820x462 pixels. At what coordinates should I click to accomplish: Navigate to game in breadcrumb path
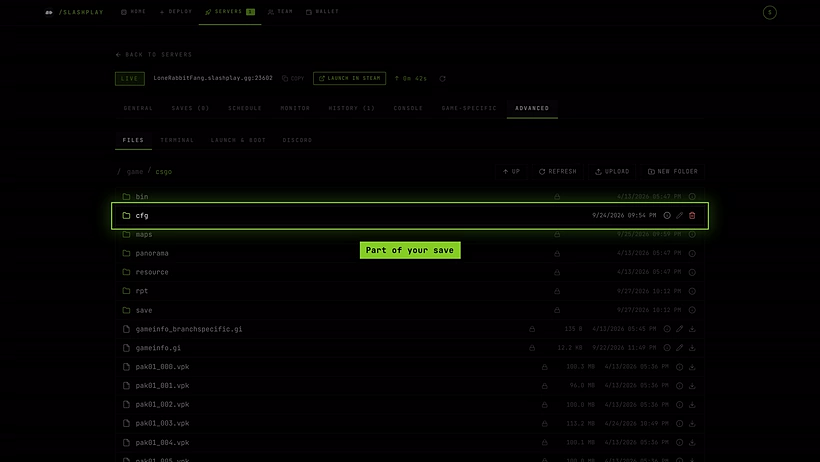pyautogui.click(x=134, y=172)
